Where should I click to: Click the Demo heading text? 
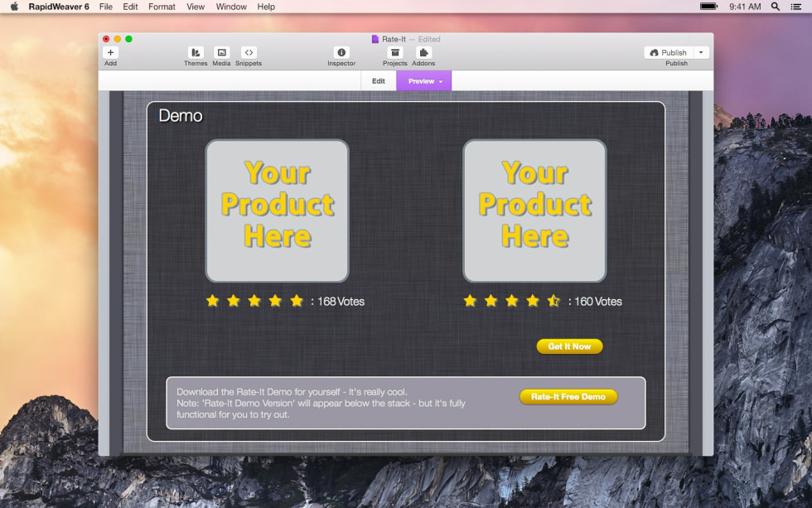coord(181,115)
